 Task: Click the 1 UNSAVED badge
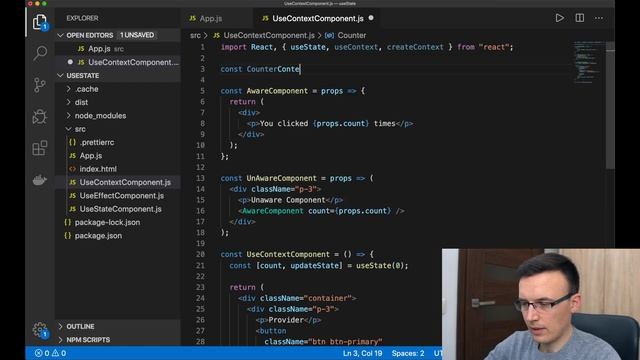(x=137, y=35)
